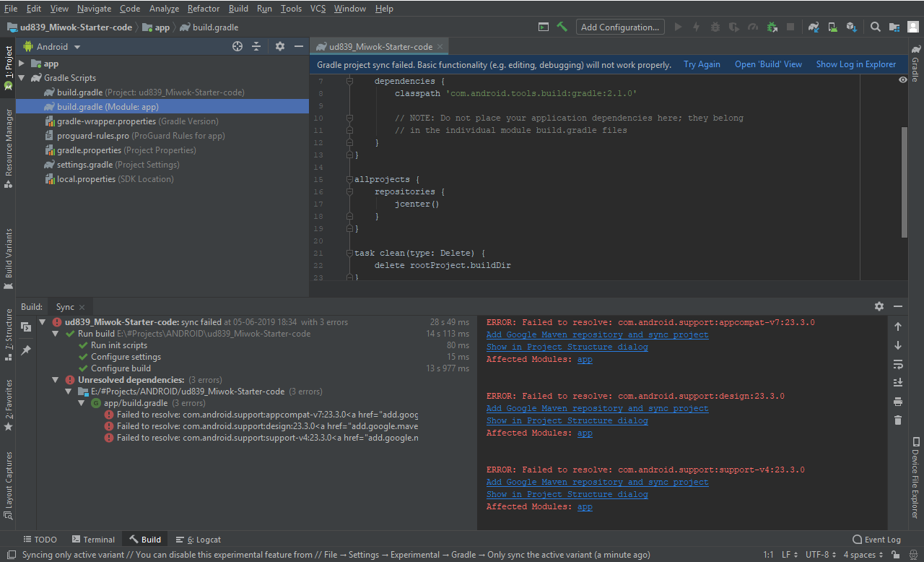
Task: Toggle Soft-Wrap in build console
Action: 898,364
